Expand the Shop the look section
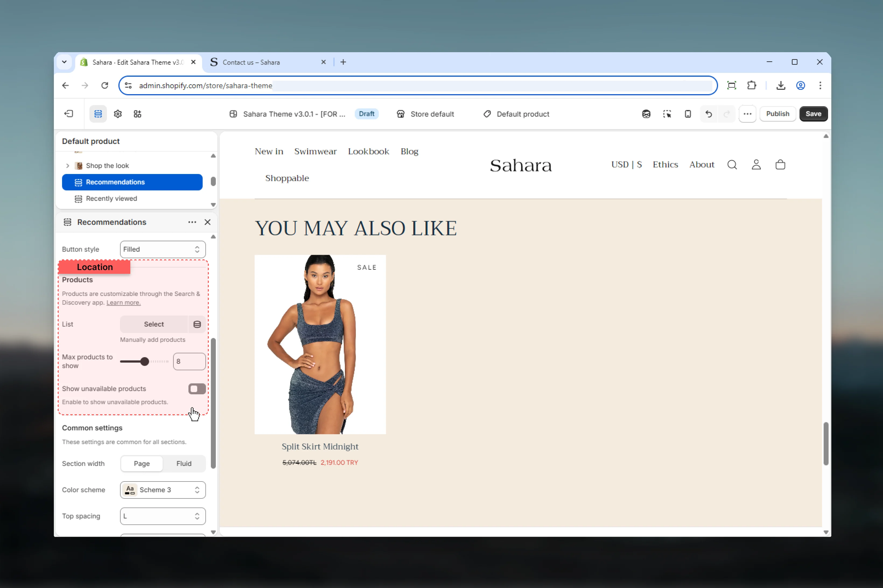Viewport: 883px width, 588px height. pyautogui.click(x=68, y=166)
